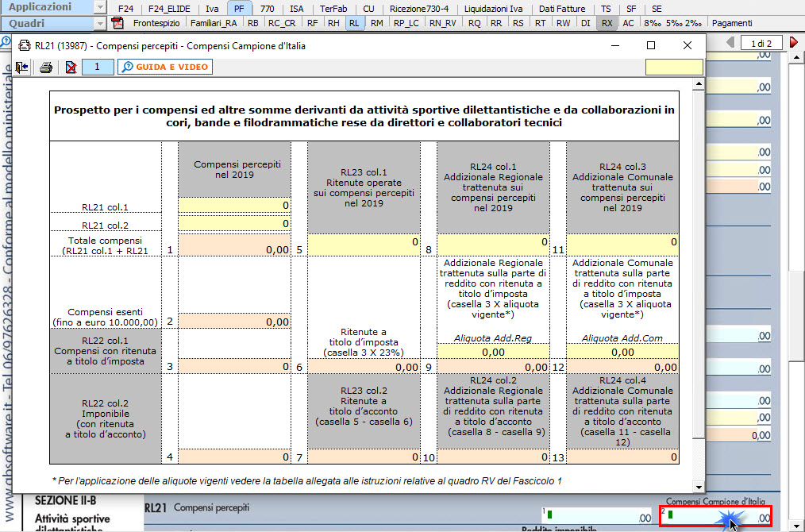Open the Applicazioni dropdown
This screenshot has height=532, width=805.
point(101,7)
